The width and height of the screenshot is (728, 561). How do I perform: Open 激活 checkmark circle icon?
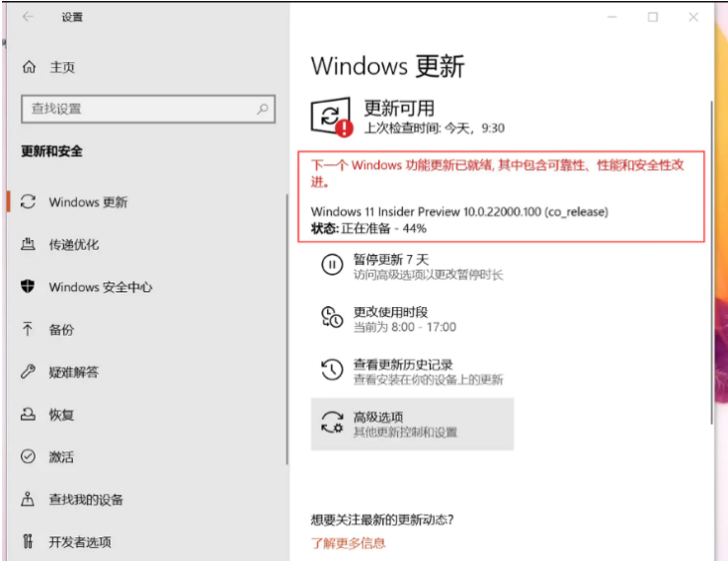tap(28, 456)
